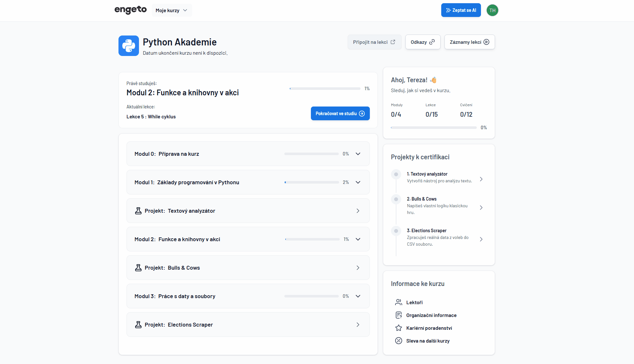This screenshot has height=364, width=634.
Task: Select the Textový analyzátor certification step circle
Action: (x=396, y=174)
